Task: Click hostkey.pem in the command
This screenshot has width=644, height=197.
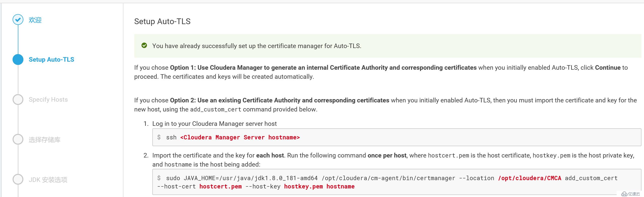Action: coord(303,186)
